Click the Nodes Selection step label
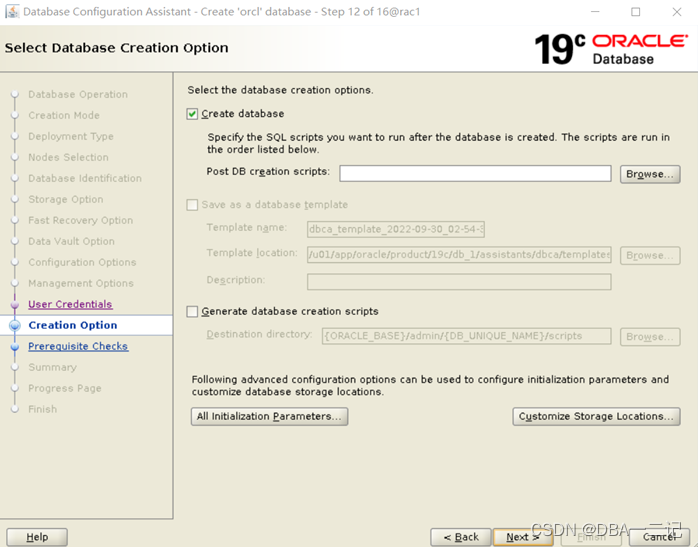Image resolution: width=698 pixels, height=547 pixels. 69,157
